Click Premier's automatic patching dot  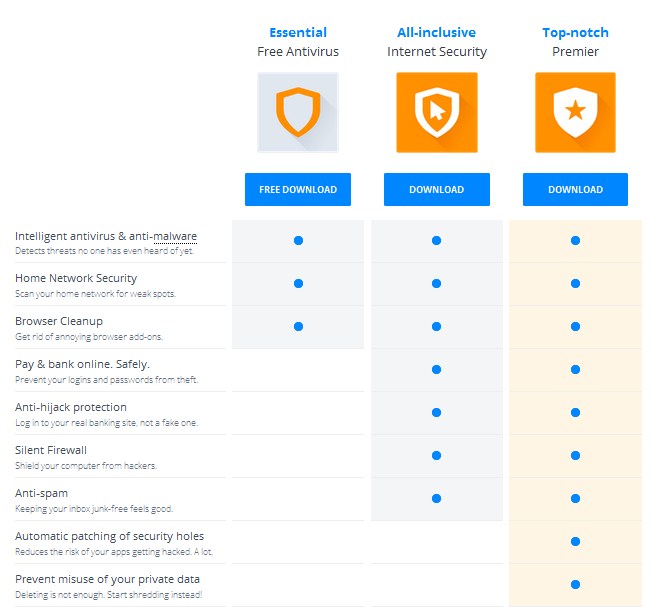[575, 541]
